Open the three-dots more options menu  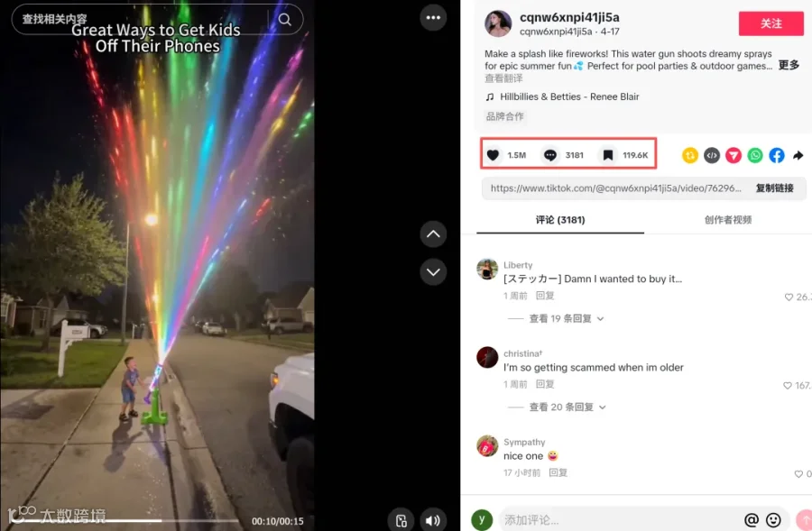(433, 18)
